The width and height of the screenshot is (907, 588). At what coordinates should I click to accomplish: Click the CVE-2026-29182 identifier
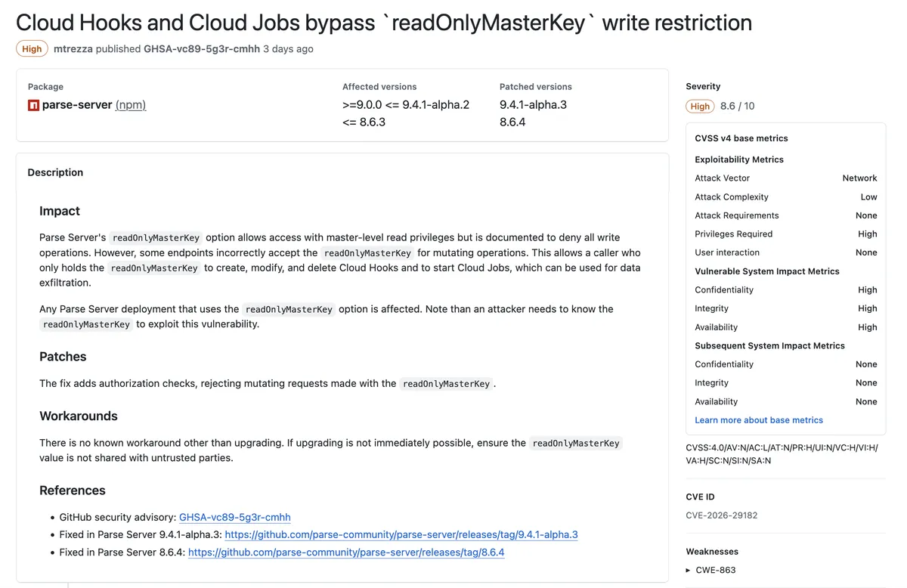721,515
